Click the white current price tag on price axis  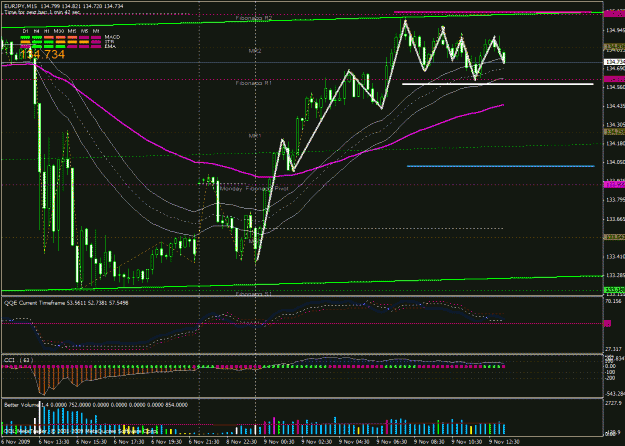click(614, 62)
